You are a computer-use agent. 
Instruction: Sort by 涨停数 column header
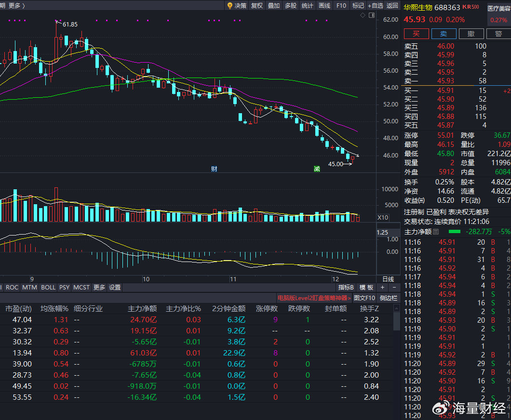coord(267,308)
